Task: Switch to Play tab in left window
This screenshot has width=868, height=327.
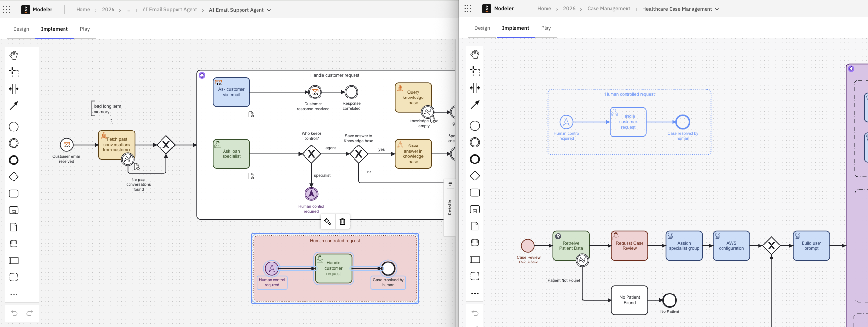Action: [85, 29]
